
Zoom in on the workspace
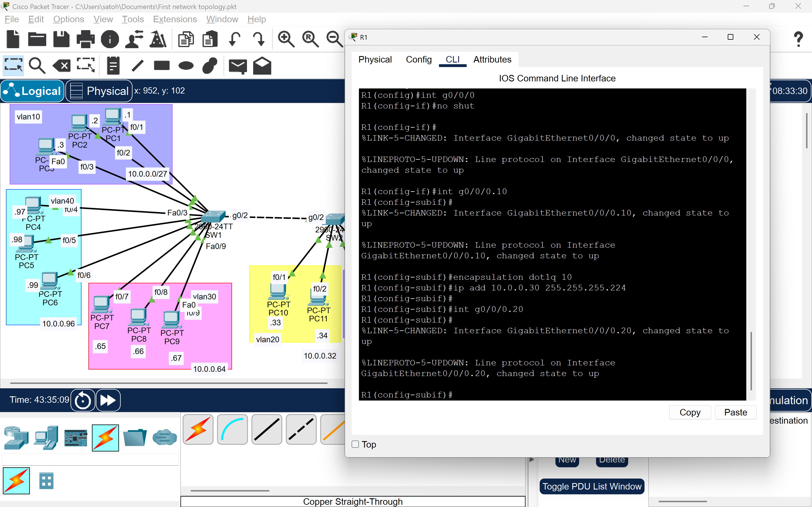[x=286, y=39]
